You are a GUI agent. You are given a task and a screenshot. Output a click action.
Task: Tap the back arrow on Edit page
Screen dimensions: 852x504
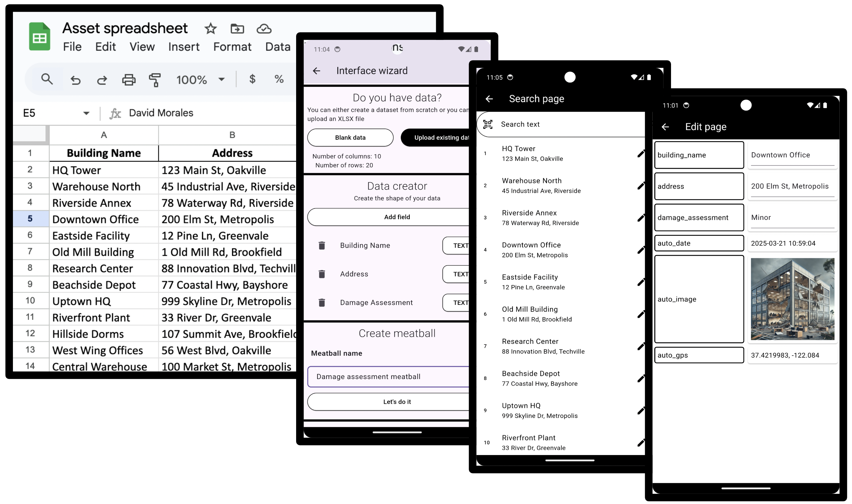[665, 127]
